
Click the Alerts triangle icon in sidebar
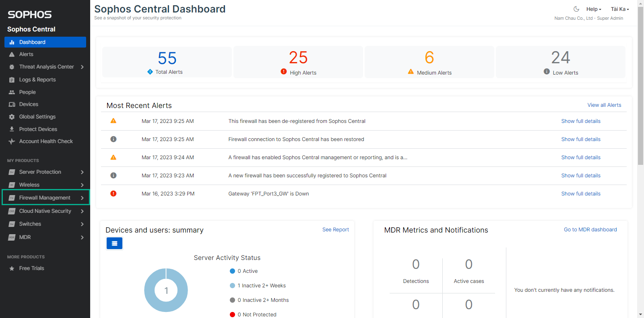pos(12,54)
